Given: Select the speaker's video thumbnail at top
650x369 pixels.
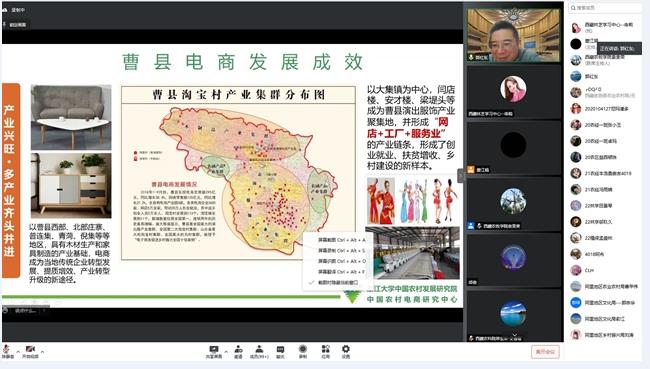Looking at the screenshot, I should 514,36.
